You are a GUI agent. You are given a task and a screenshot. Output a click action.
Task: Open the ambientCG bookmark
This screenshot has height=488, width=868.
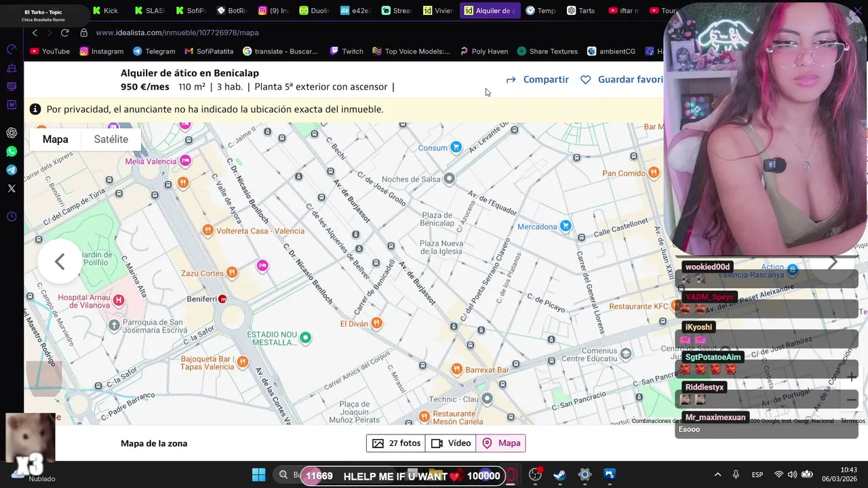click(611, 52)
